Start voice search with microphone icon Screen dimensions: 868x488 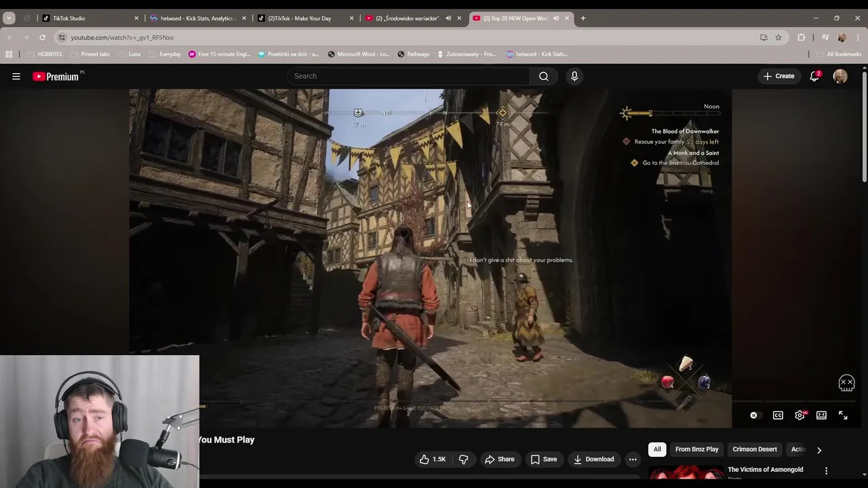tap(574, 76)
